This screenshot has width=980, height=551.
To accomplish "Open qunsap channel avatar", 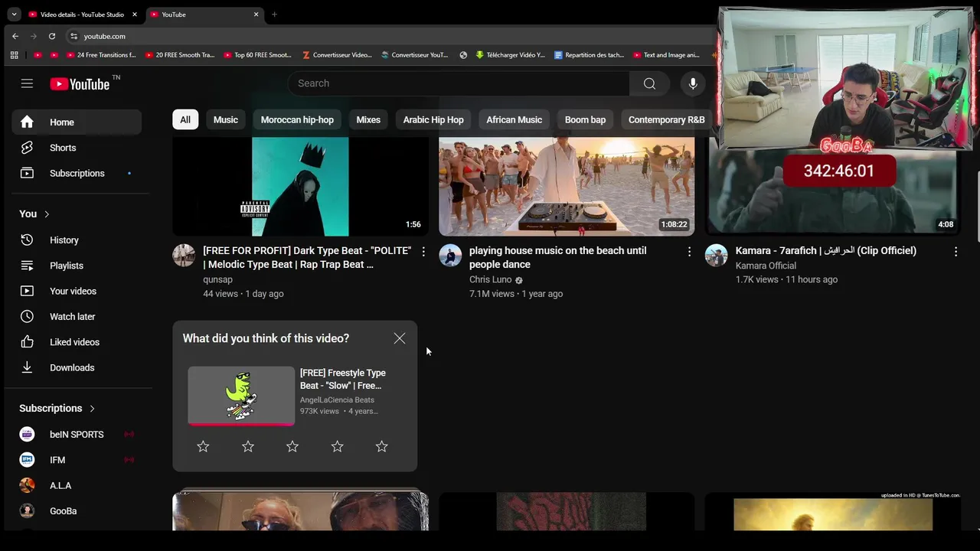I will [x=184, y=256].
